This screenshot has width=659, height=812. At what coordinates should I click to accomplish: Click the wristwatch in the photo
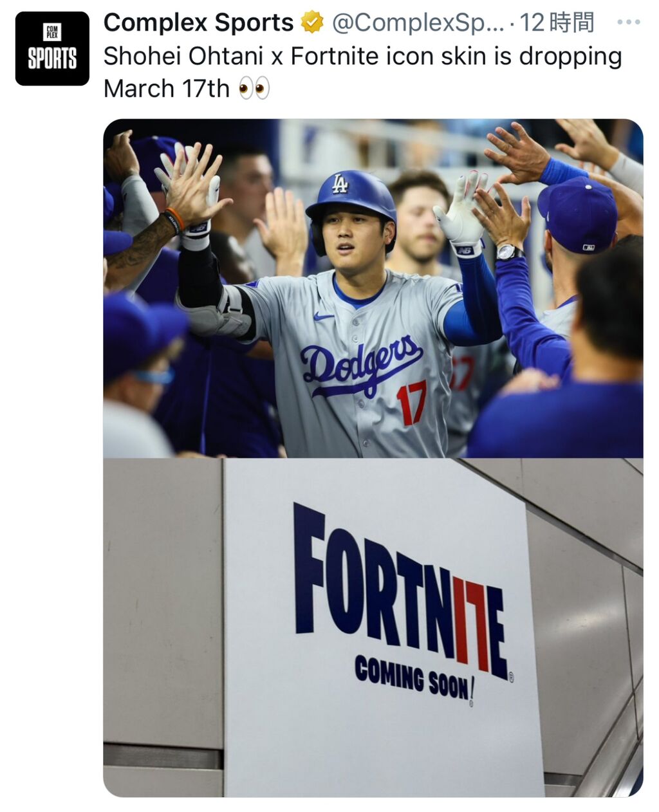508,252
